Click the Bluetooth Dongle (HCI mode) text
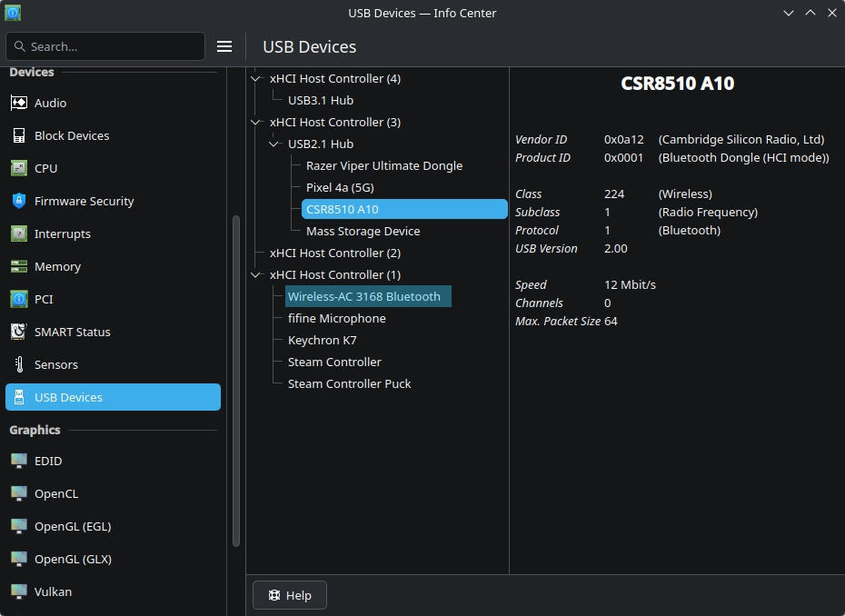Screen dimensions: 845x616 (743, 158)
